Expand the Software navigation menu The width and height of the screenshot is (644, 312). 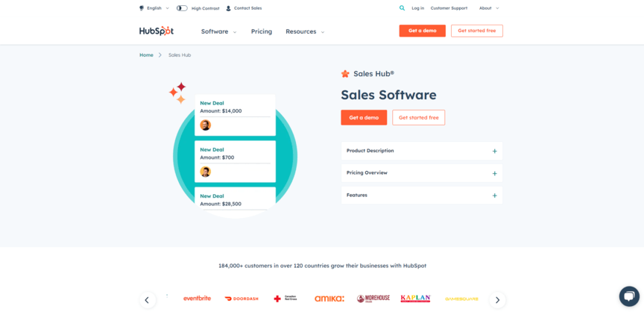[219, 31]
